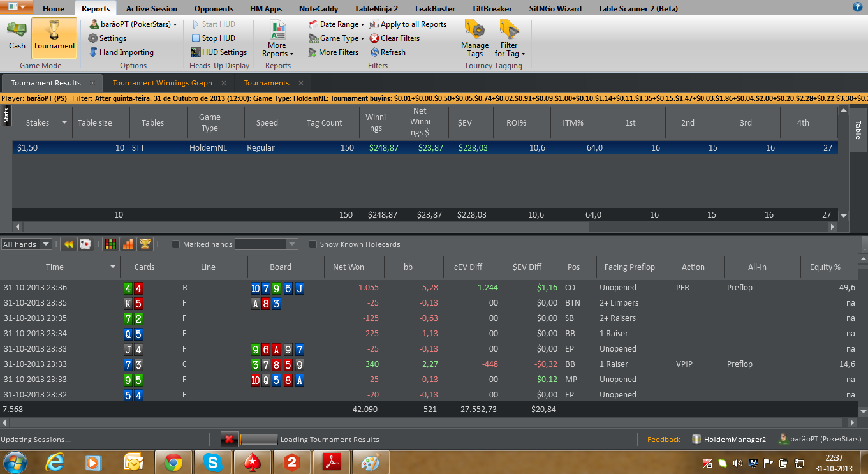
Task: Open Manage Tags
Action: (x=474, y=38)
